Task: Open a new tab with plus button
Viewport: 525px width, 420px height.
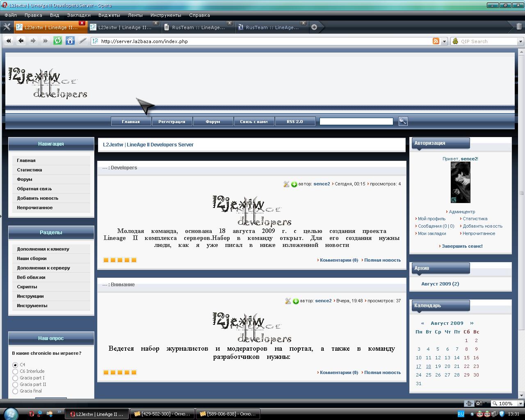Action: (314, 27)
